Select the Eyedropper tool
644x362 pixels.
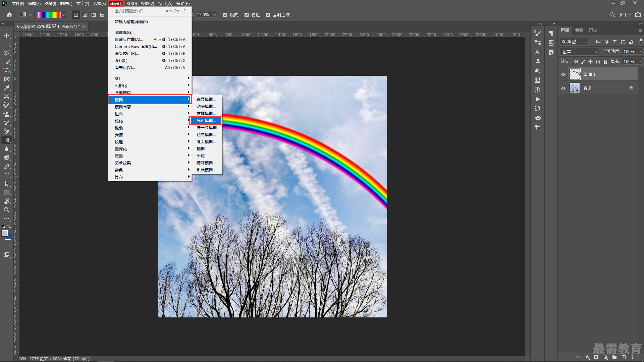7,88
